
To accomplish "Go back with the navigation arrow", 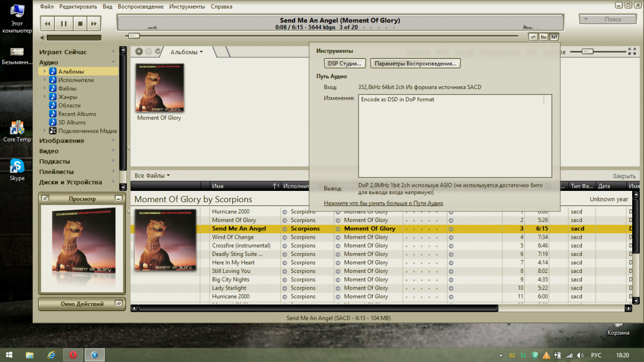I will click(x=139, y=51).
